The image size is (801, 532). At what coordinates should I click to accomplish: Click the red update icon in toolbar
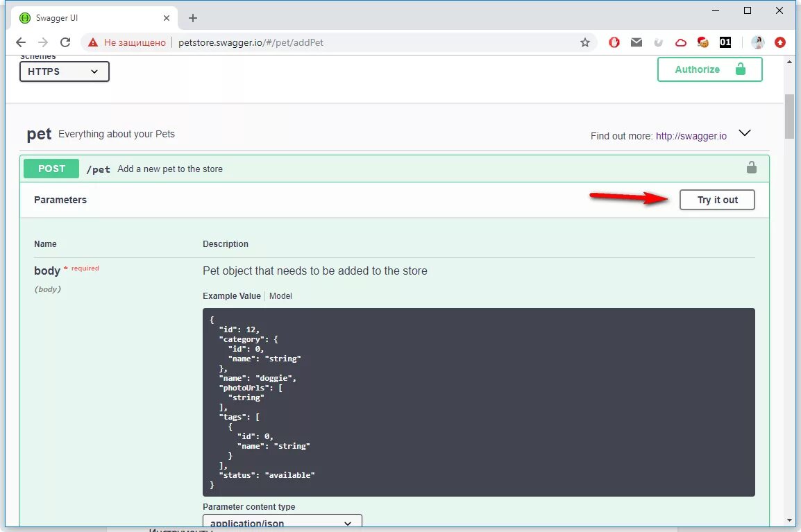pos(779,42)
